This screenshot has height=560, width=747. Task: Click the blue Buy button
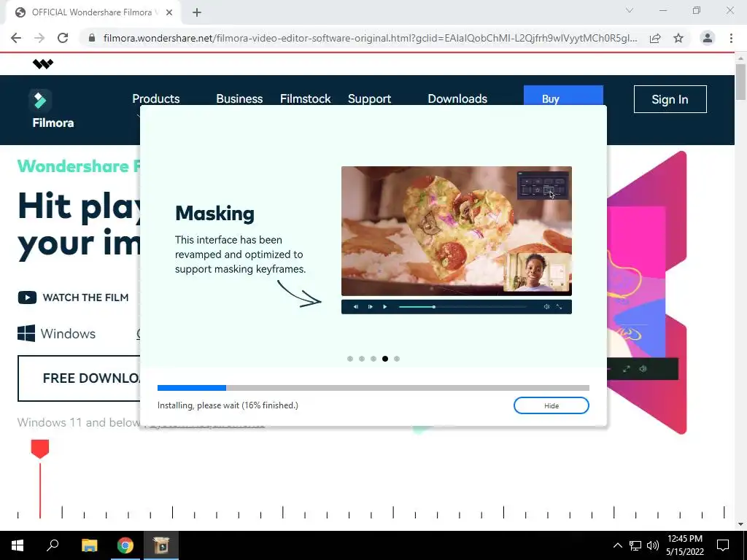coord(563,96)
